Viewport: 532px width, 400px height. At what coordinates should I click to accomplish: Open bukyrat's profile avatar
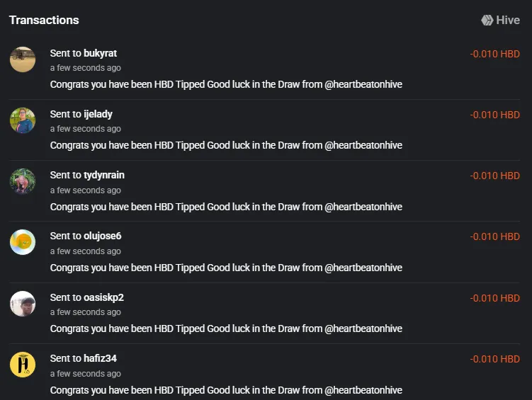pos(23,59)
